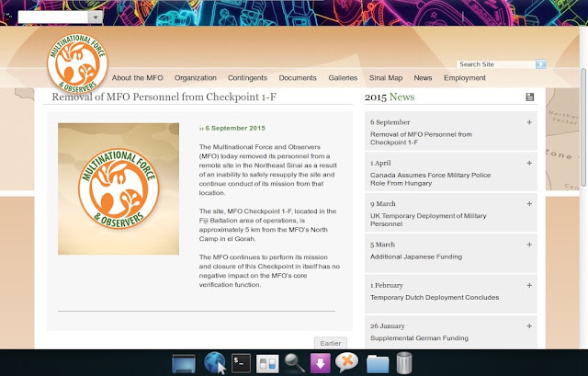
Task: Open the News menu item
Action: click(x=423, y=78)
